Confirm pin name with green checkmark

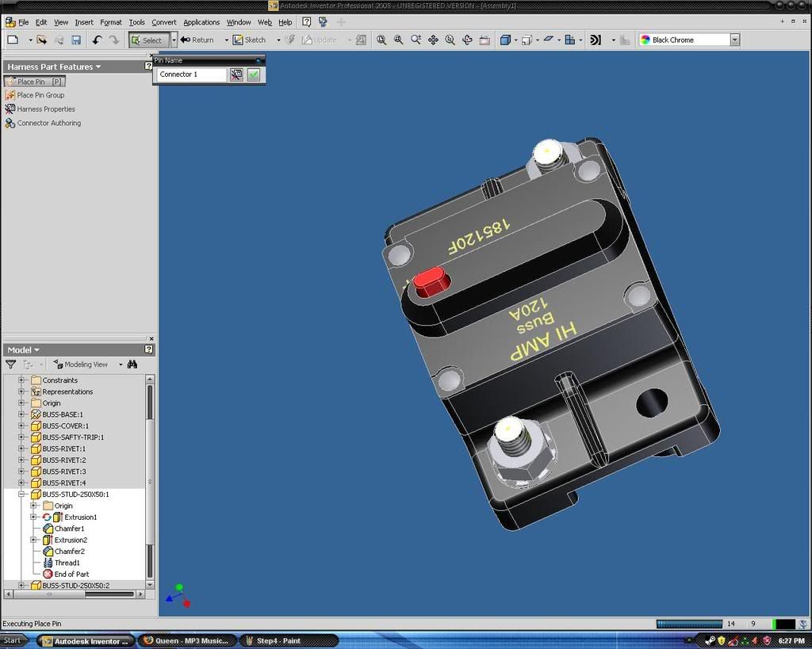click(254, 74)
